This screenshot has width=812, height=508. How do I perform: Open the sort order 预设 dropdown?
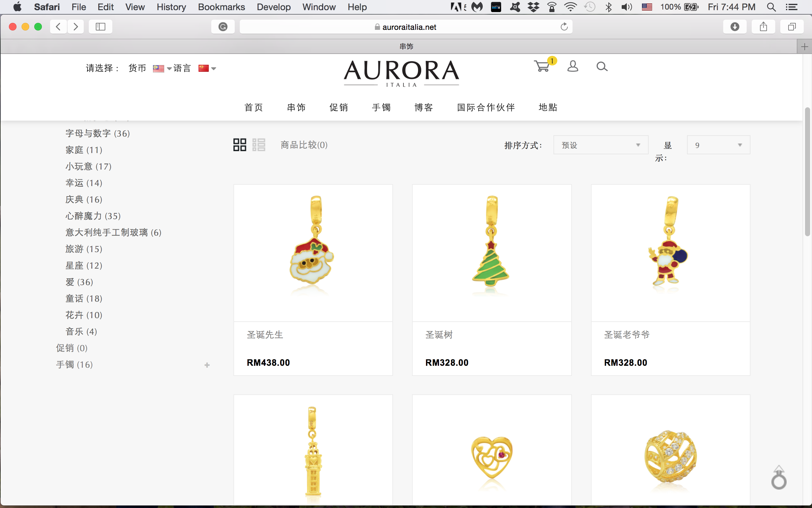click(x=601, y=145)
